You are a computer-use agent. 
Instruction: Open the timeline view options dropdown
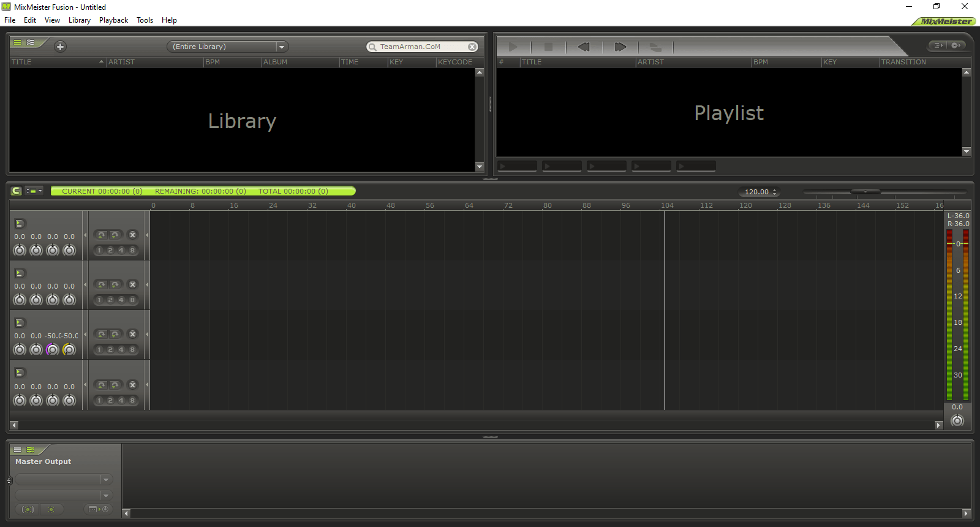coord(34,191)
